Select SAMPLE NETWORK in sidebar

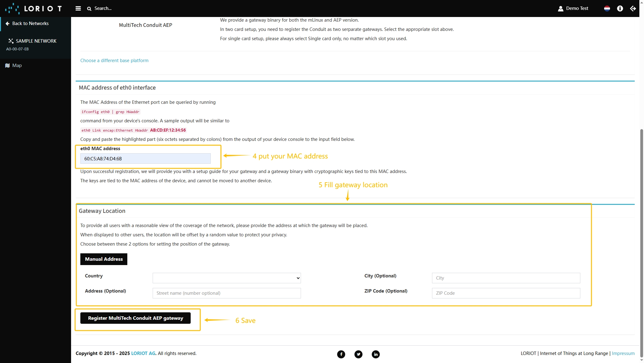pos(36,41)
